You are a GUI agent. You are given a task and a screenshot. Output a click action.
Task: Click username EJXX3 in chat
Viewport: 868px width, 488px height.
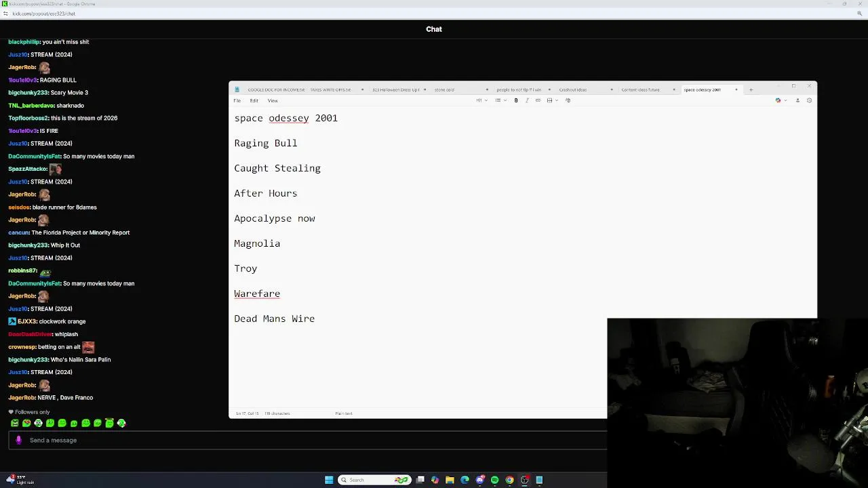click(x=26, y=321)
